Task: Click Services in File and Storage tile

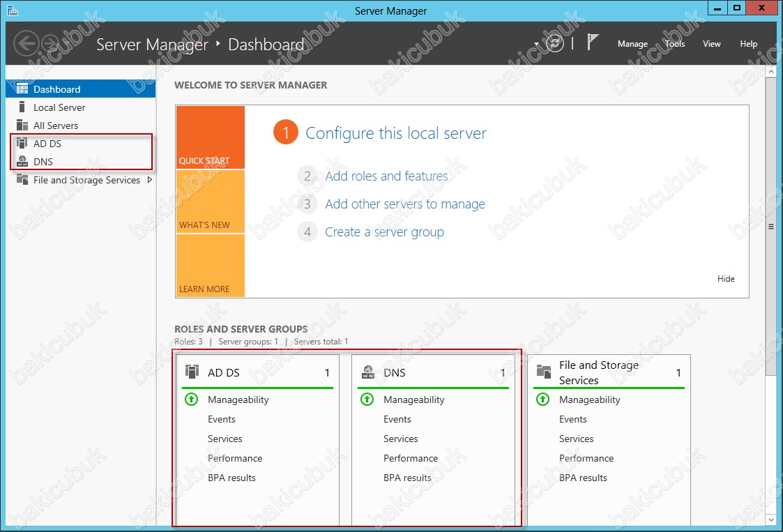Action: point(576,439)
